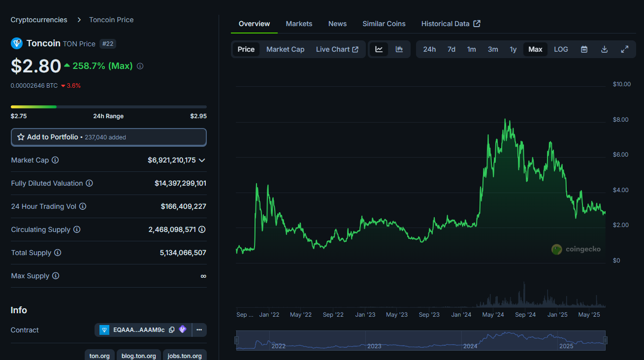Switch to candlestick chart icon
Screen dimensions: 644x360
tap(399, 49)
